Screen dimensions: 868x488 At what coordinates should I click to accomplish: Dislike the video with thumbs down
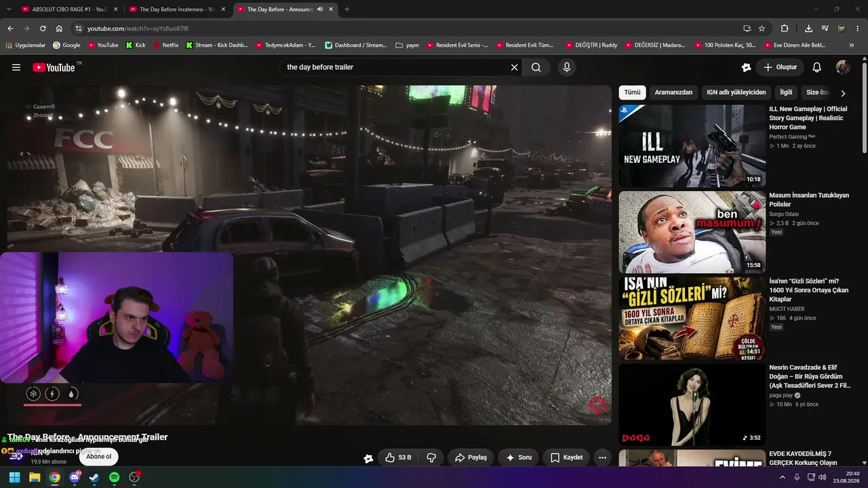pyautogui.click(x=431, y=457)
